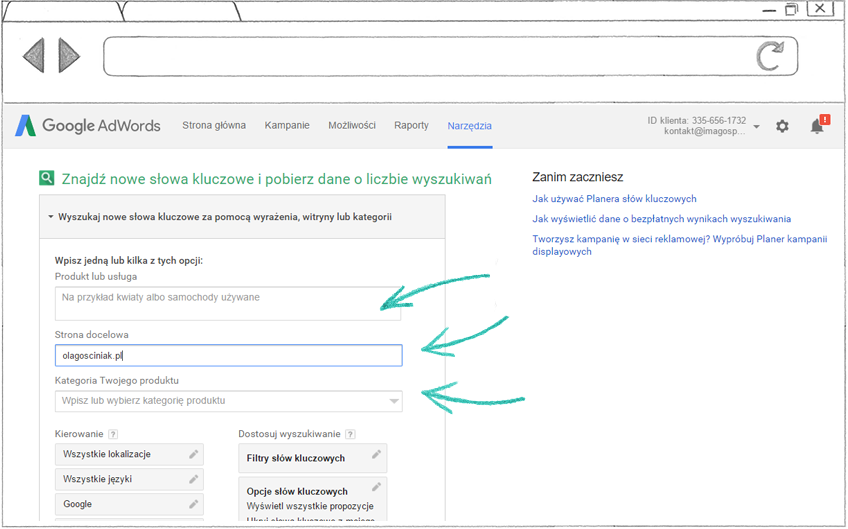Click the Opcje słów kluczowych label
Screen dimensions: 848x529
(x=297, y=492)
